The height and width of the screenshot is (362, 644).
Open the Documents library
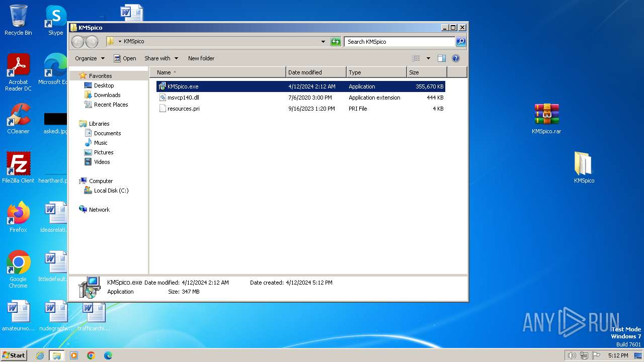tap(107, 133)
